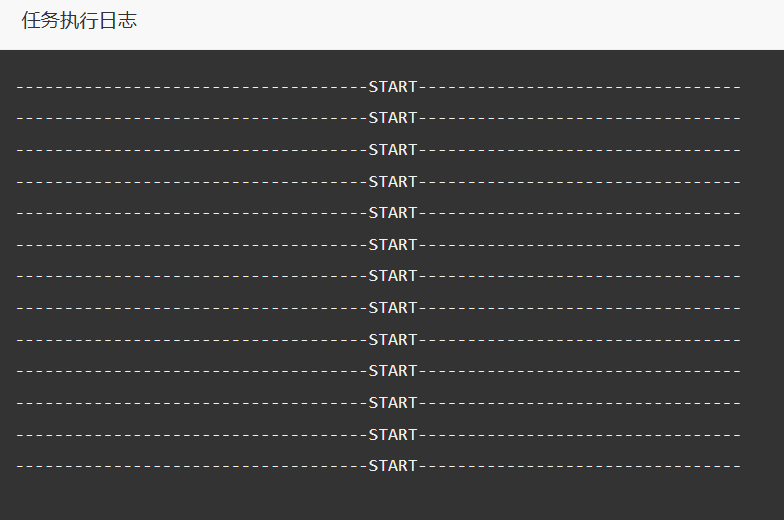Click dashes right of the first START

click(x=580, y=88)
